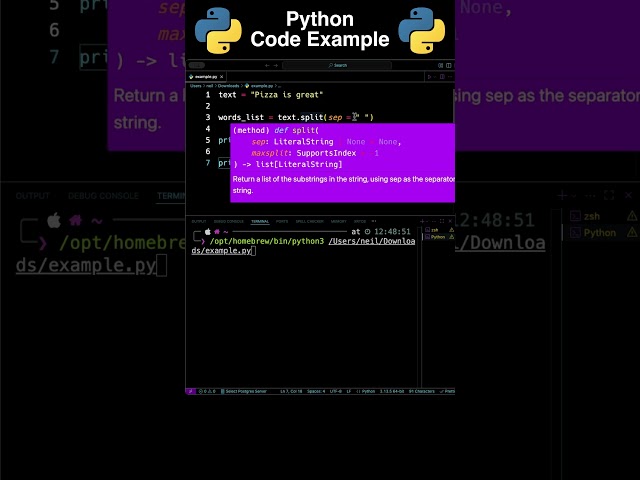Click words_list variable on line 3
The image size is (640, 480).
pos(241,118)
